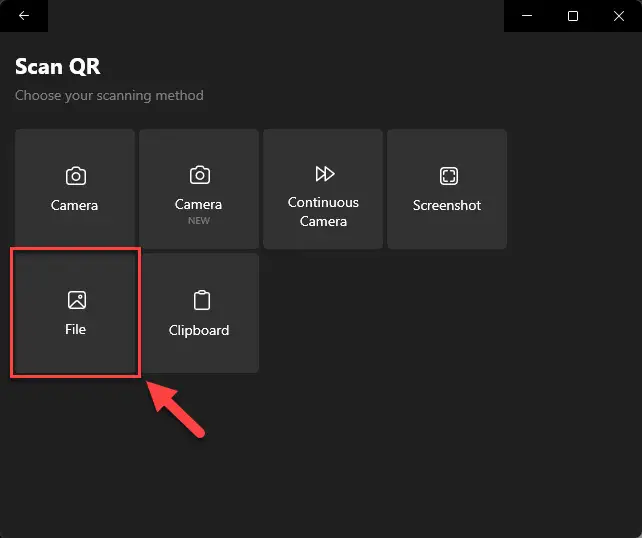Click the camera icon above the NEW label
Viewport: 642px width, 538px height.
pyautogui.click(x=200, y=175)
